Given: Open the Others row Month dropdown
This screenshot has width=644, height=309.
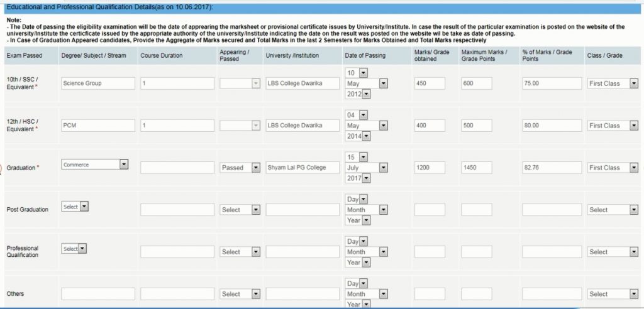Looking at the screenshot, I should [x=367, y=294].
